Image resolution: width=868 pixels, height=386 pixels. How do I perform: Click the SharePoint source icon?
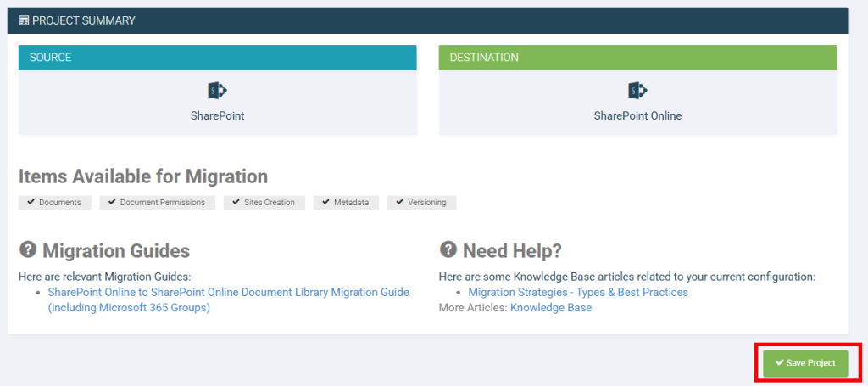[x=218, y=90]
